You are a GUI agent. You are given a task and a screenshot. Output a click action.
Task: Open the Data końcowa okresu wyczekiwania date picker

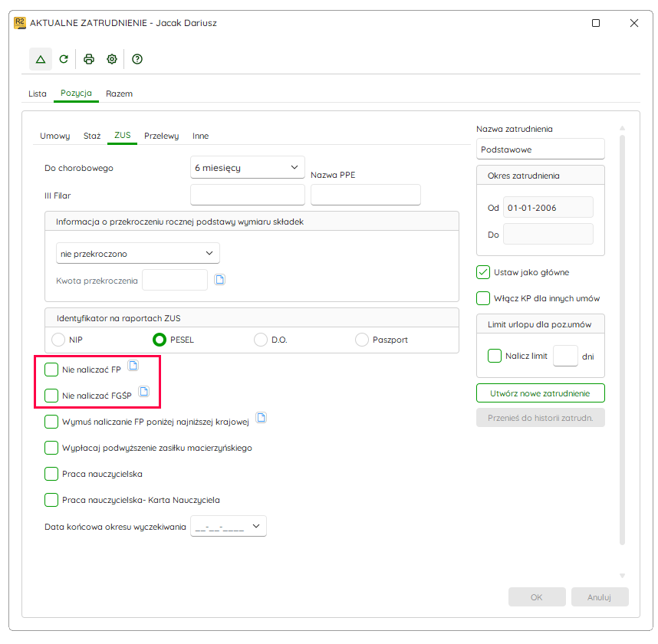229,526
